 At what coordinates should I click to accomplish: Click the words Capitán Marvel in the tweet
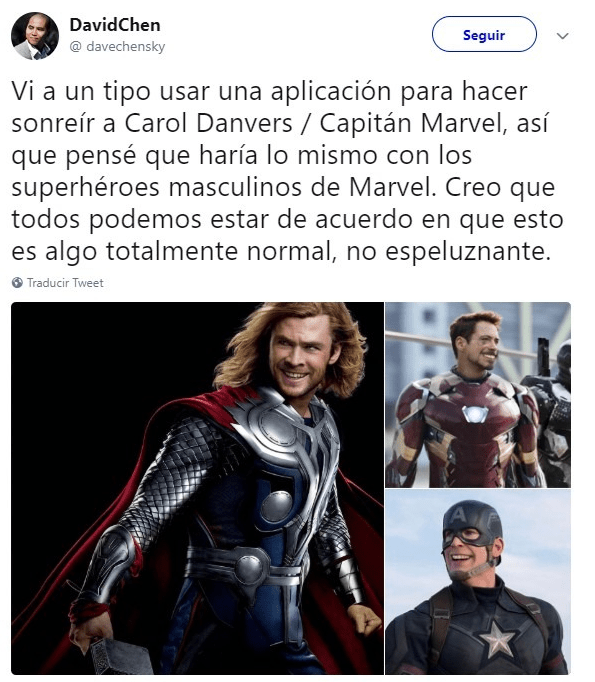(411, 123)
